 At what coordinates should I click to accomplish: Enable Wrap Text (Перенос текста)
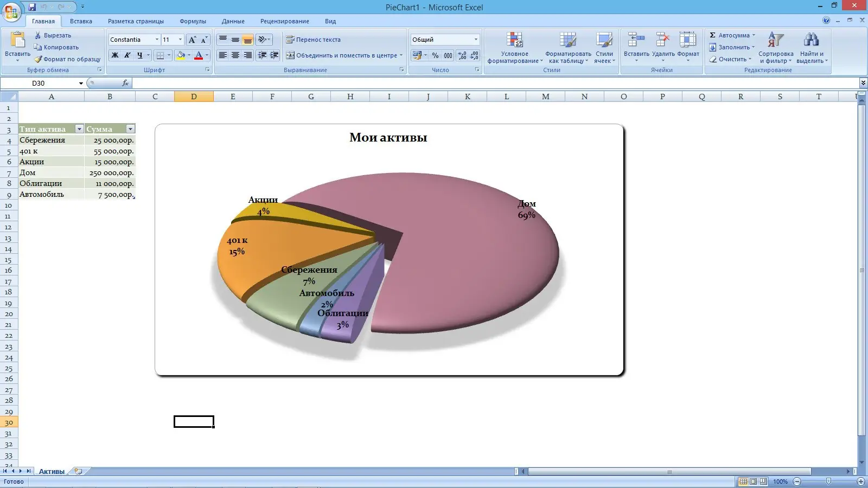tap(314, 40)
